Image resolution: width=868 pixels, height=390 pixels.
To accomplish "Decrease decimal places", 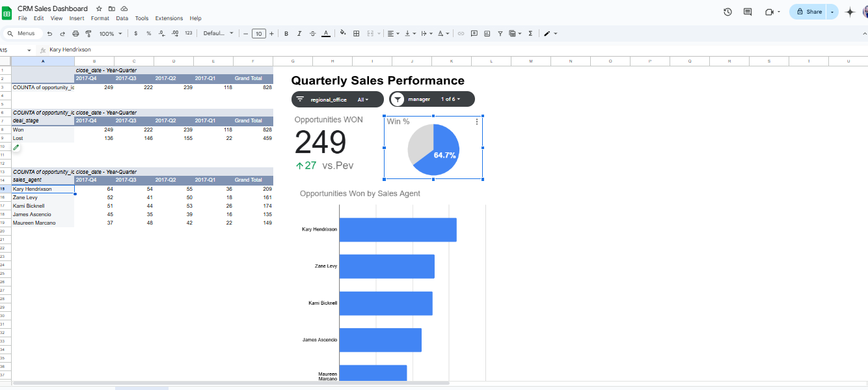I will [x=161, y=33].
